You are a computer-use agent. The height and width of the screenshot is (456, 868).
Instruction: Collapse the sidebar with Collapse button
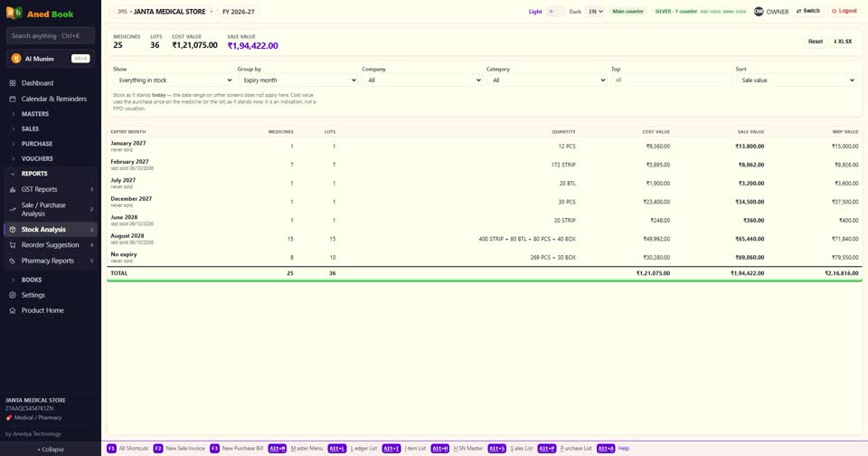click(x=51, y=450)
